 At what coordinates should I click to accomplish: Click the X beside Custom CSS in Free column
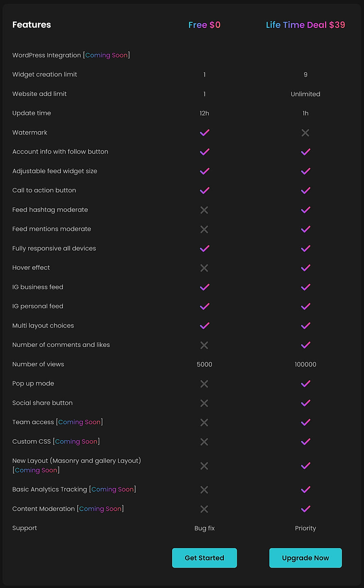(204, 442)
